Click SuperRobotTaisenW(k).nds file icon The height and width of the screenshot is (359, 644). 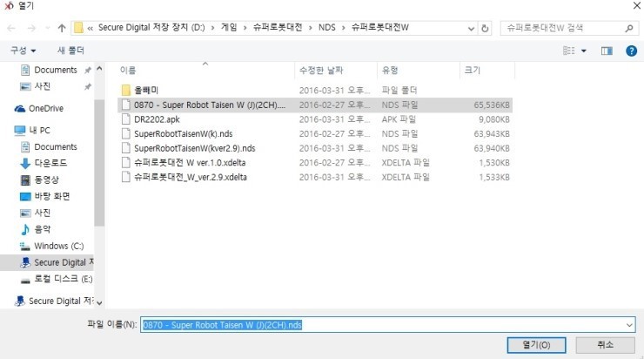tap(126, 133)
